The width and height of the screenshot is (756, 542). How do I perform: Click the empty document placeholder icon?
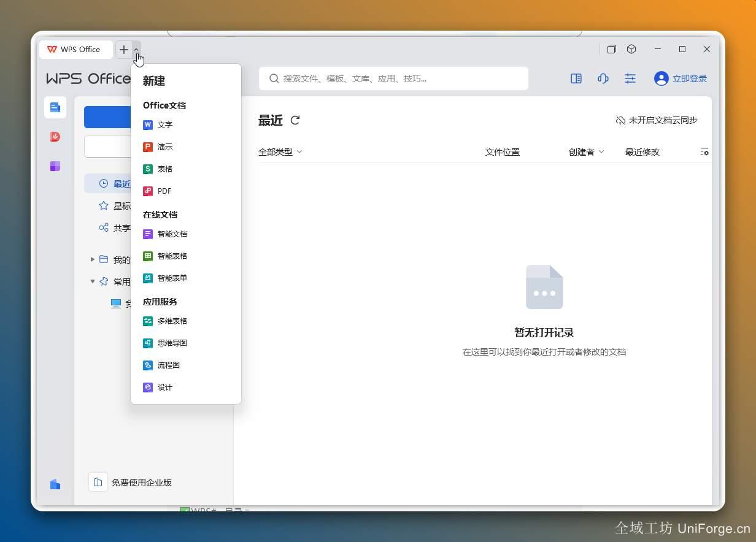coord(544,287)
